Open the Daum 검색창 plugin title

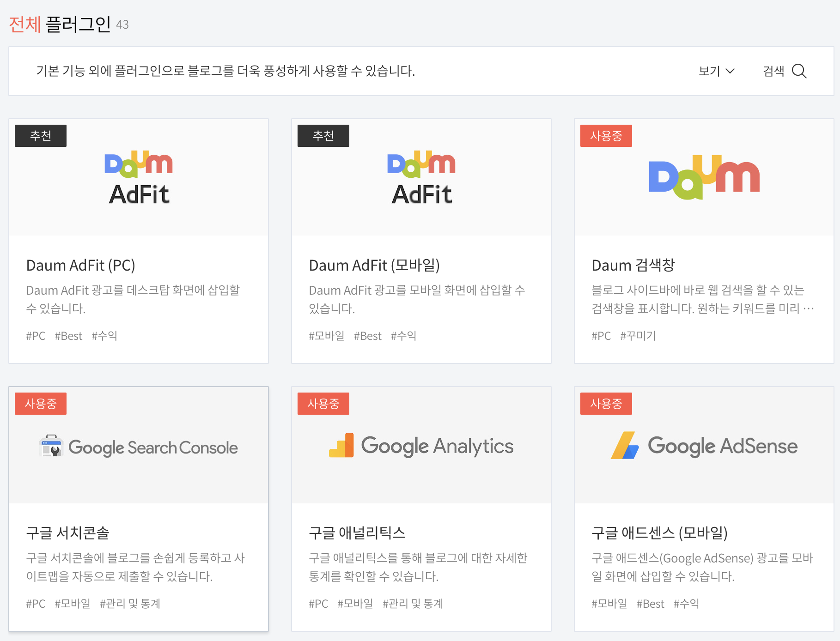coord(633,266)
